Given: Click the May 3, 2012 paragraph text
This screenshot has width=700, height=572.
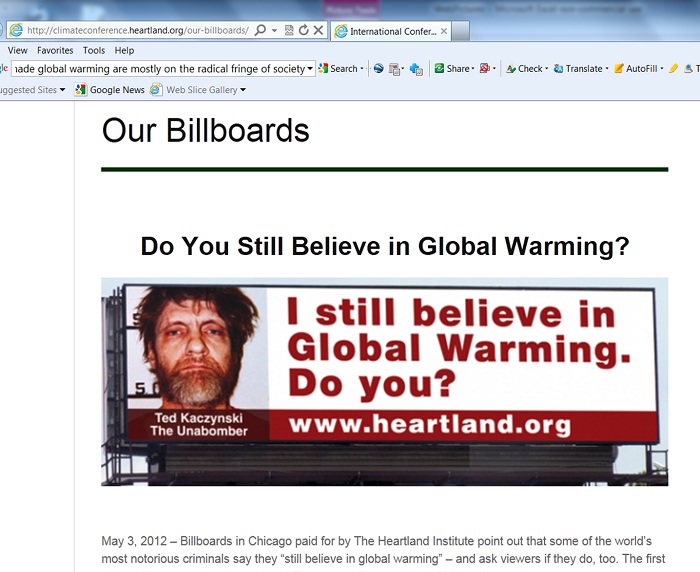Looking at the screenshot, I should (384, 550).
